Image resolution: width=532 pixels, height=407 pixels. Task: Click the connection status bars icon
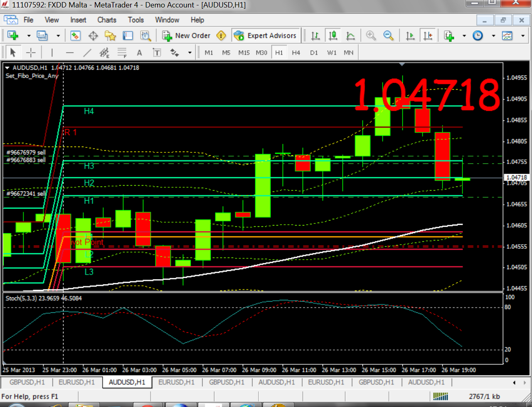point(441,396)
